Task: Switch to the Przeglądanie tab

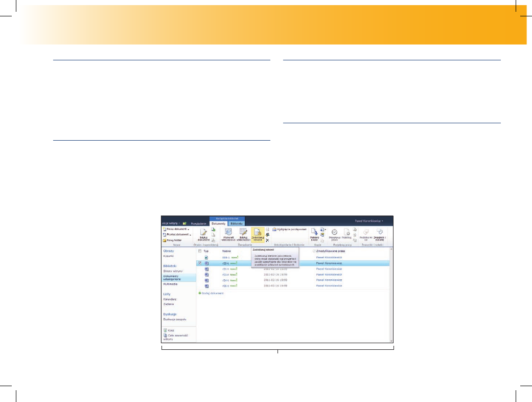Action: point(198,224)
